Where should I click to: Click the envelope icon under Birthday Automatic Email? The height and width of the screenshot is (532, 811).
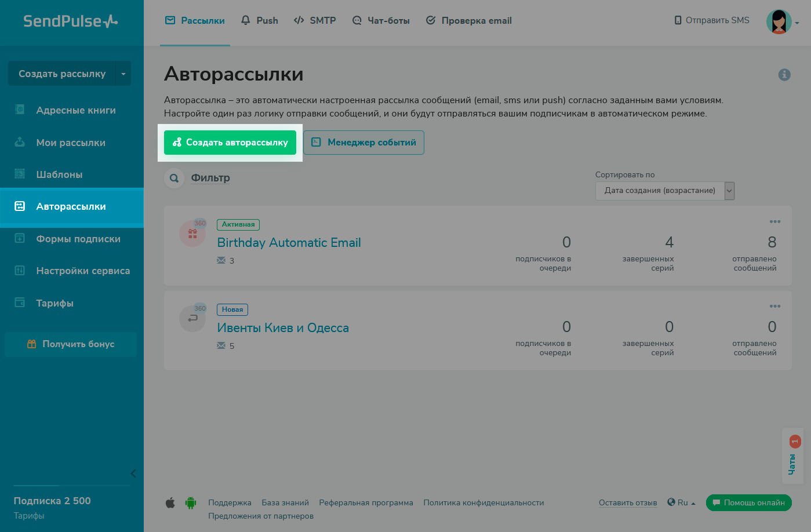(221, 261)
